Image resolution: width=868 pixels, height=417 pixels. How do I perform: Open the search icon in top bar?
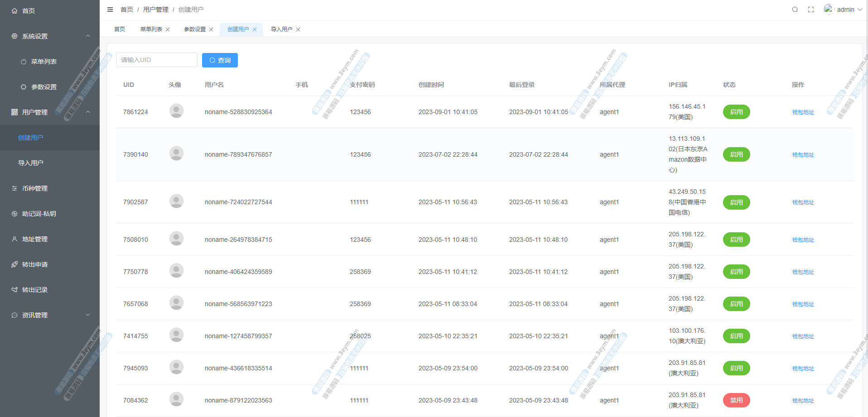coord(795,10)
